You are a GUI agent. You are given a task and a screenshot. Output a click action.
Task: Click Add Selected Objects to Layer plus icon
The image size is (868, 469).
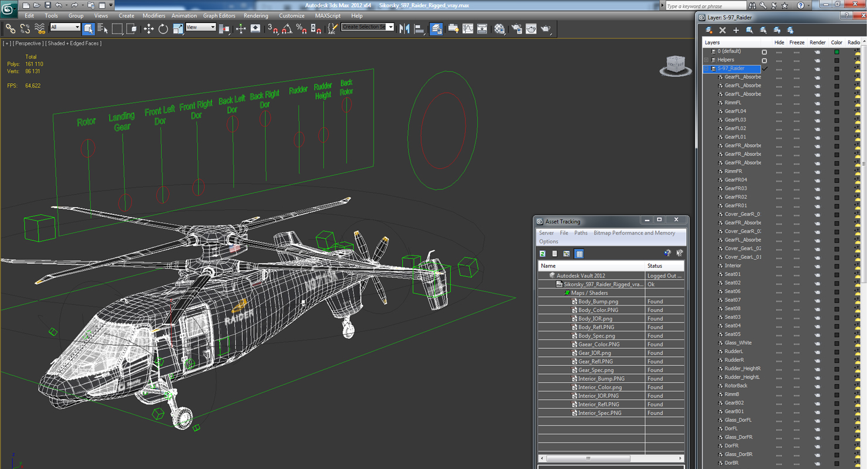[736, 30]
